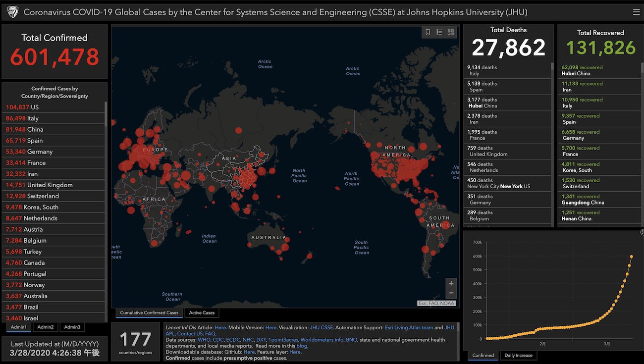Open the GitHub Here link
Image resolution: width=644 pixels, height=364 pixels.
pos(249,352)
